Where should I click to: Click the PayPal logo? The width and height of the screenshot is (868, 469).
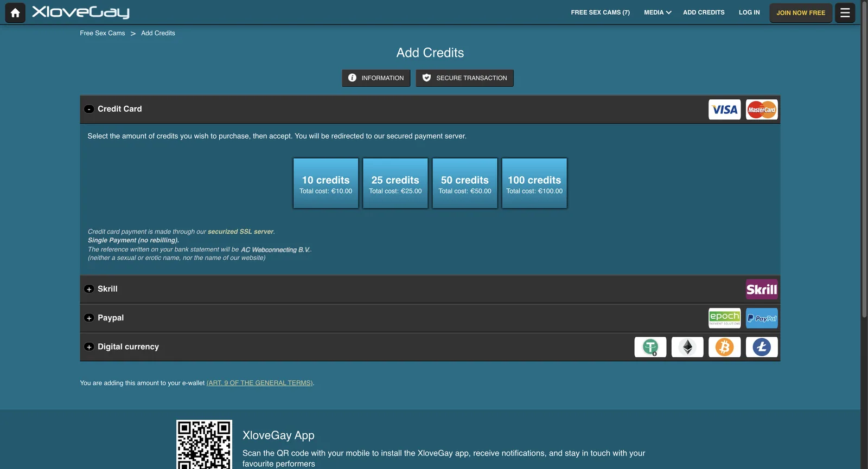[762, 318]
